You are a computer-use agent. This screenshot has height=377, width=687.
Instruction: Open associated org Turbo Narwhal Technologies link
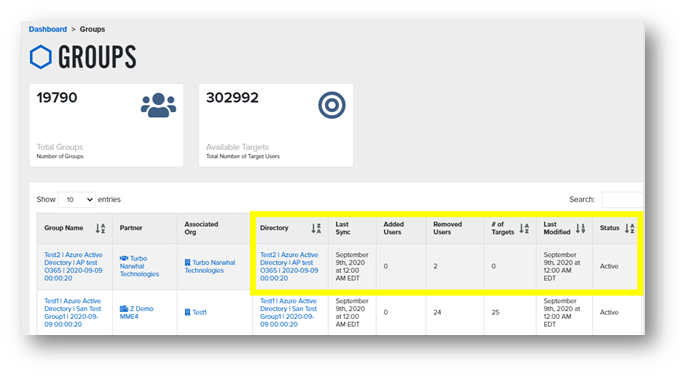click(210, 267)
